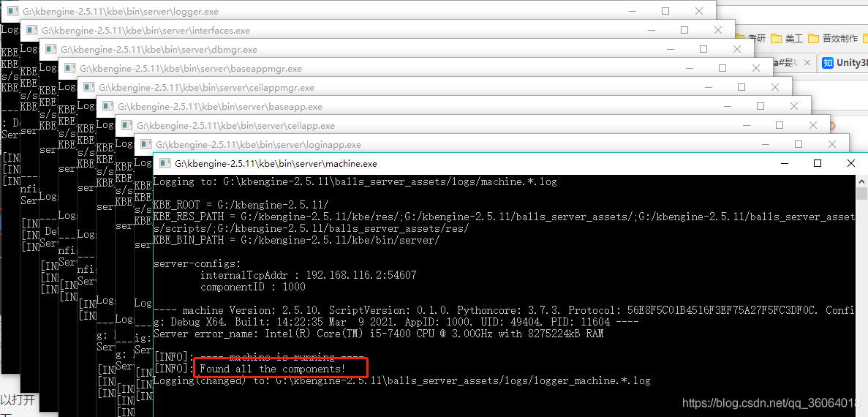Minimize the baseappmgr.exe window
Viewport: 868px width, 417px height.
click(x=689, y=69)
